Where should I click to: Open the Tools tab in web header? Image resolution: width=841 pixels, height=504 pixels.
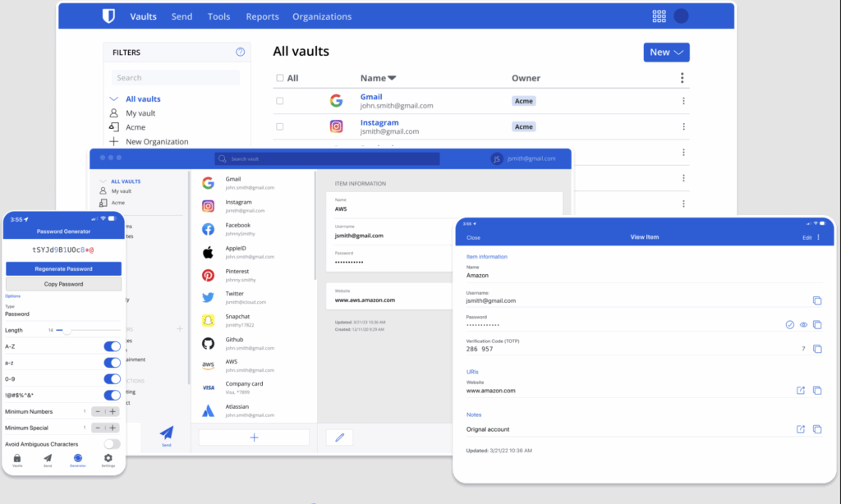[x=218, y=16]
